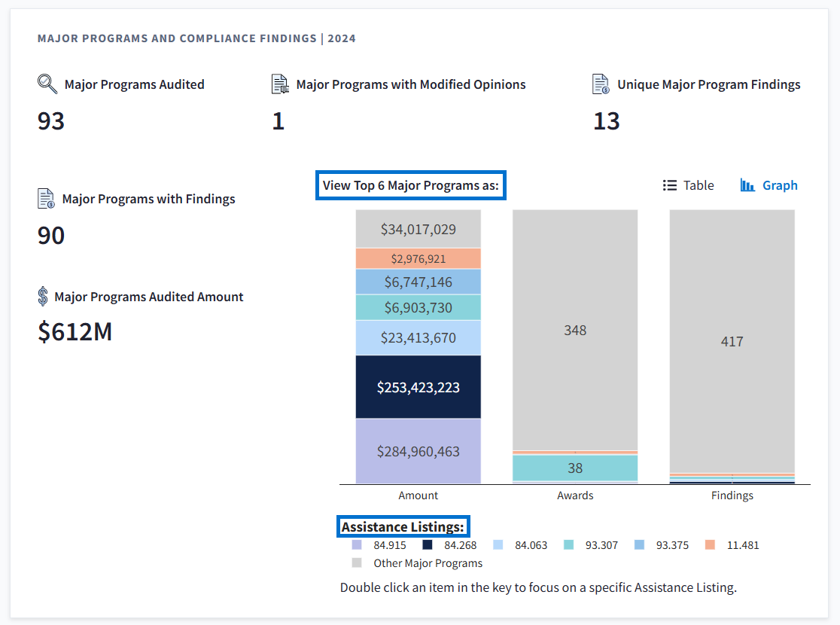Click the list icon beside Table
Image resolution: width=840 pixels, height=625 pixels.
[669, 185]
